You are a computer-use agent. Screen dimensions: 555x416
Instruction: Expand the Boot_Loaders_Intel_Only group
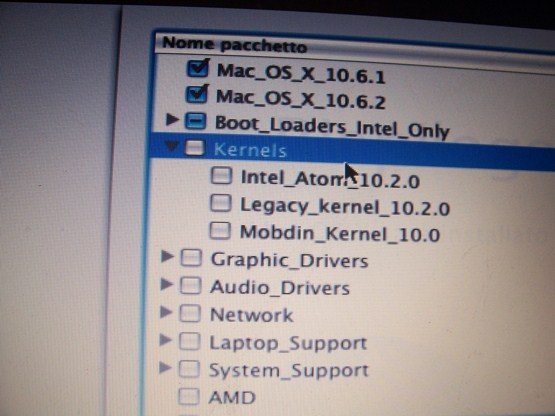[172, 119]
